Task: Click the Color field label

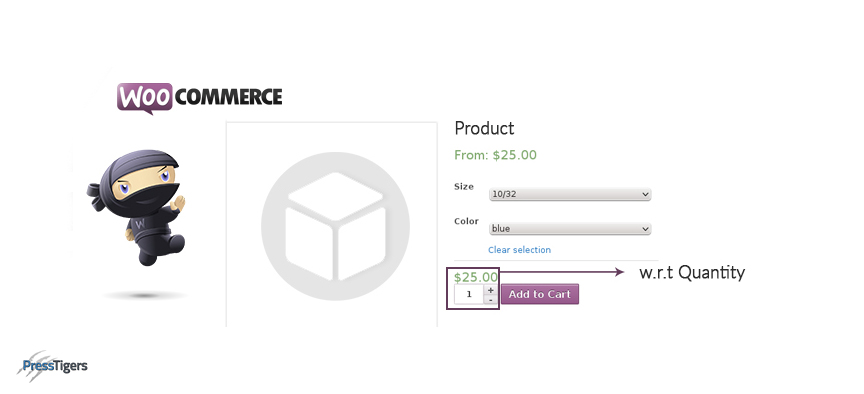Action: tap(466, 221)
